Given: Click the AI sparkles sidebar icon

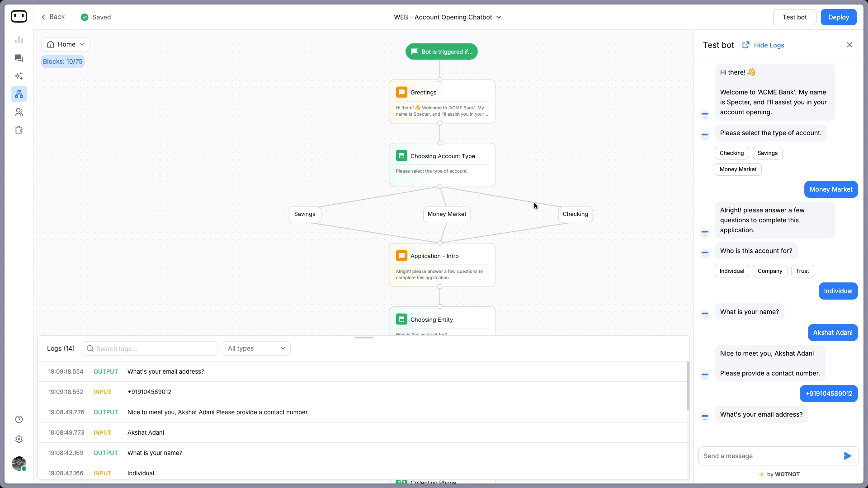Looking at the screenshot, I should pos(19,76).
